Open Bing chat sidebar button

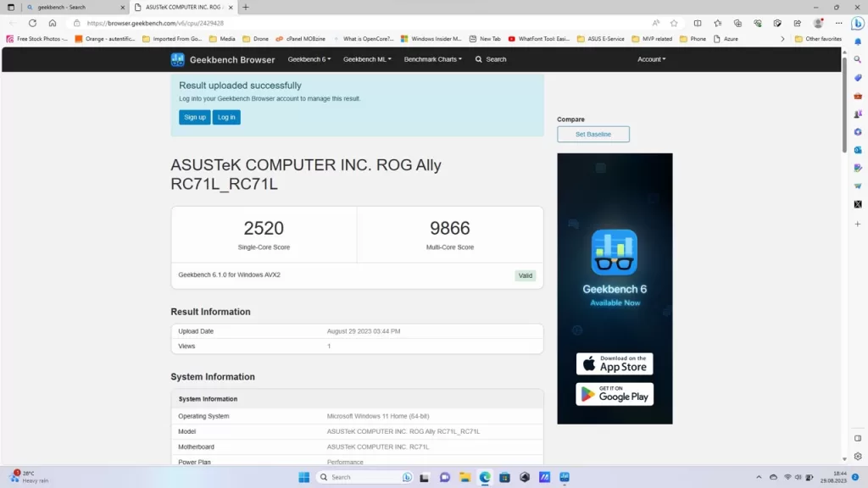tap(858, 23)
